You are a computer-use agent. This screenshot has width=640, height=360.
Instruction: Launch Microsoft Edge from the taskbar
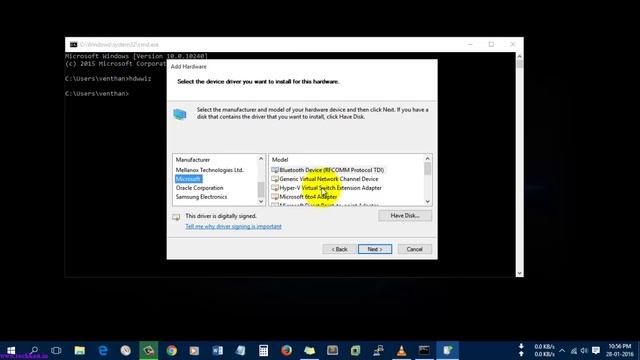[103, 350]
